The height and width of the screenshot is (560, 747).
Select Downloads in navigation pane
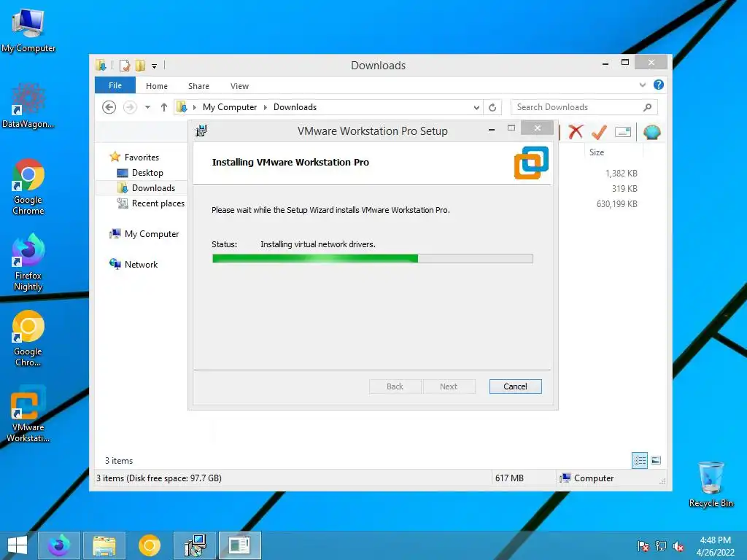[x=153, y=188]
